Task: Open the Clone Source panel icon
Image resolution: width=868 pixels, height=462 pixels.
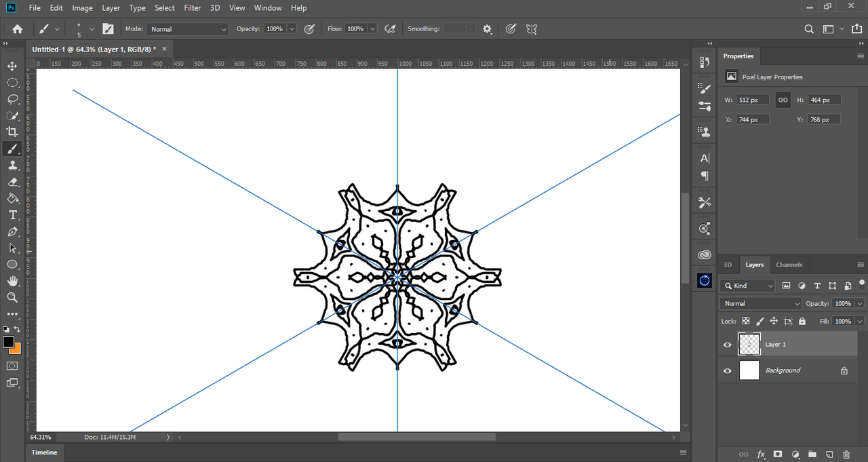Action: click(705, 132)
